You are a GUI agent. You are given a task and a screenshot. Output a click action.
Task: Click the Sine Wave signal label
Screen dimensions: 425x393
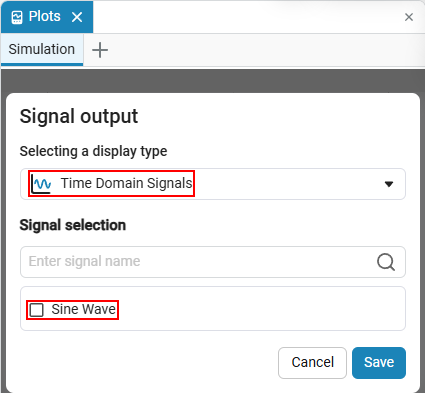click(83, 309)
